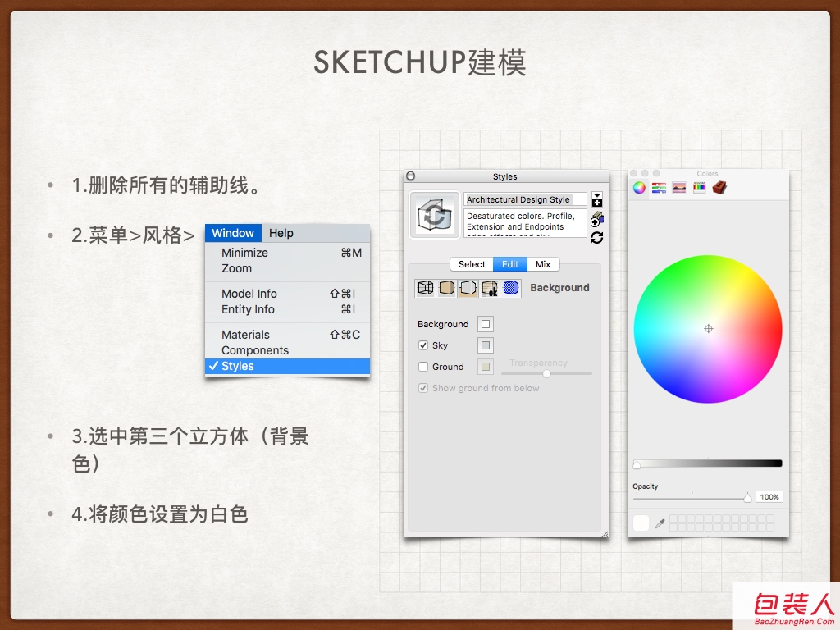Open the Face settings cube icon

447,288
